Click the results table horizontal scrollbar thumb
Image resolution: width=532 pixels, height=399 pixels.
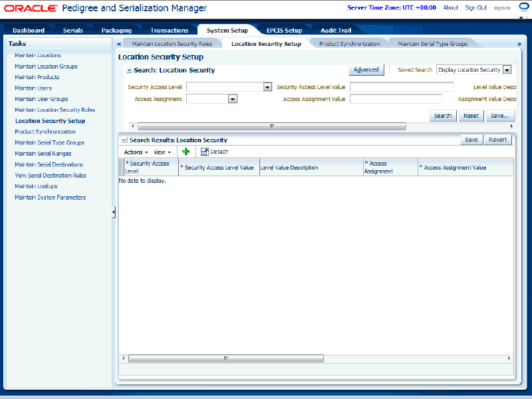pyautogui.click(x=226, y=358)
